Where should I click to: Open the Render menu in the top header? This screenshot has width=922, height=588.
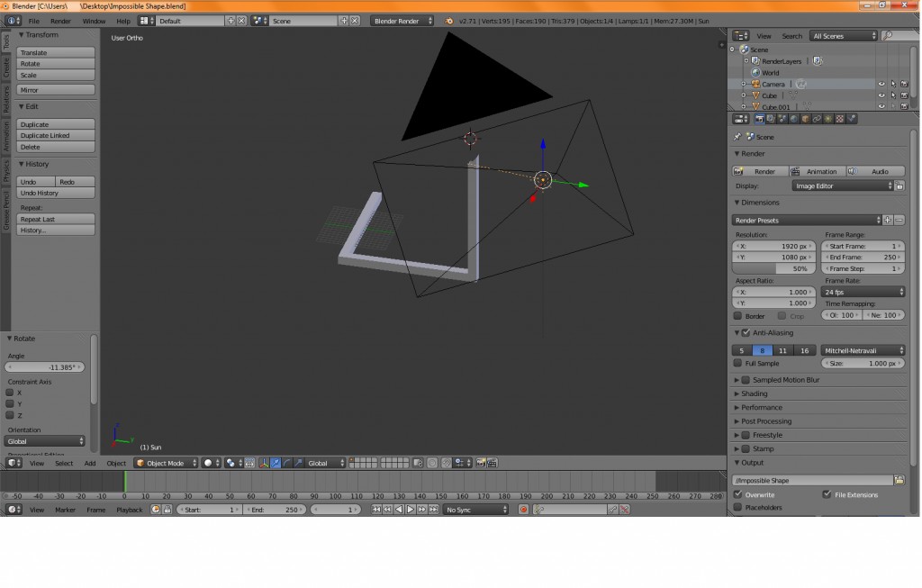click(60, 20)
